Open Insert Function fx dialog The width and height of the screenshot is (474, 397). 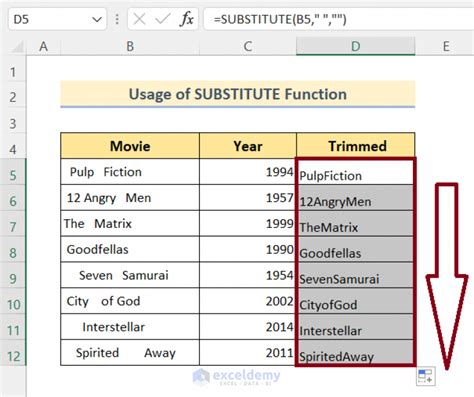click(x=186, y=19)
